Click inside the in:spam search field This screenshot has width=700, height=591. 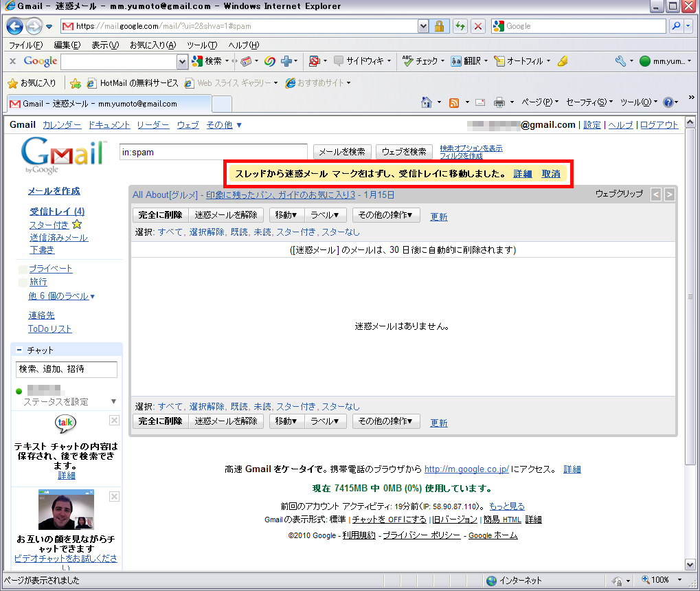[x=214, y=153]
